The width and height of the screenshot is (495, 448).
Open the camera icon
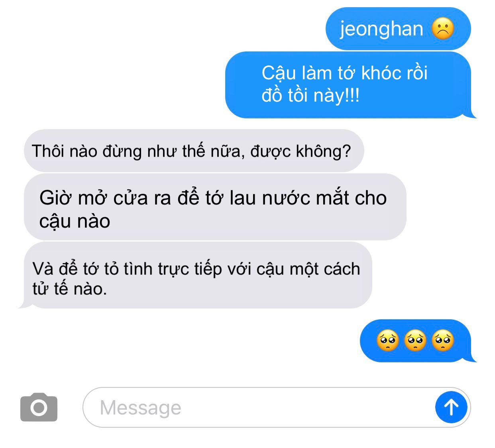[39, 407]
